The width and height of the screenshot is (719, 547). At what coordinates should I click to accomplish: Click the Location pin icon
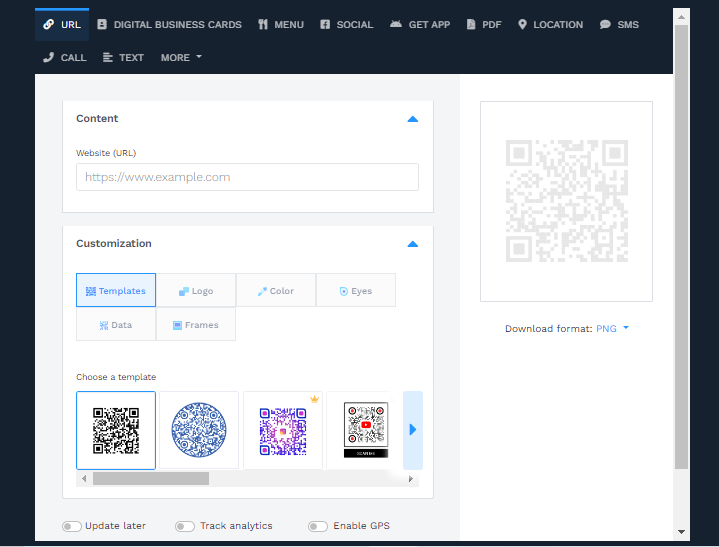pyautogui.click(x=522, y=24)
